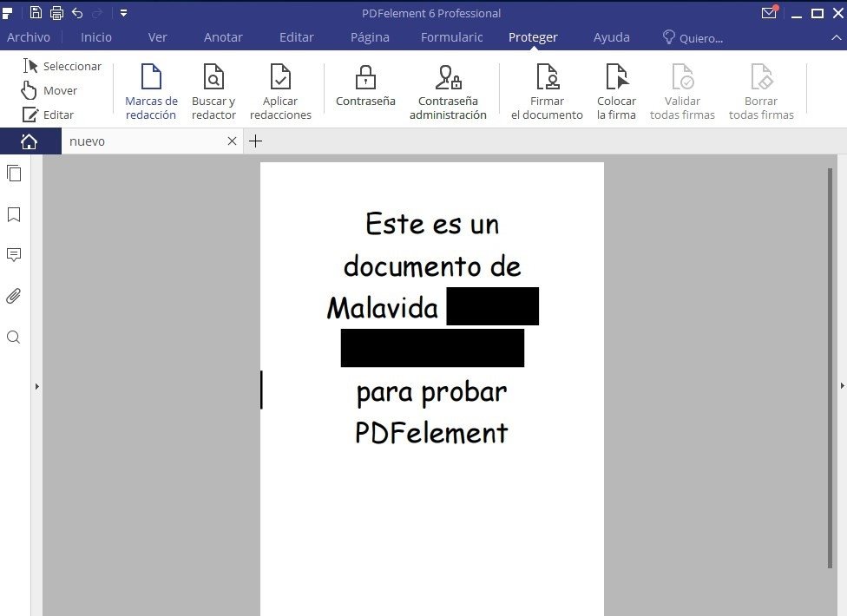Click the Quiero... search box
The width and height of the screenshot is (847, 616).
[693, 38]
